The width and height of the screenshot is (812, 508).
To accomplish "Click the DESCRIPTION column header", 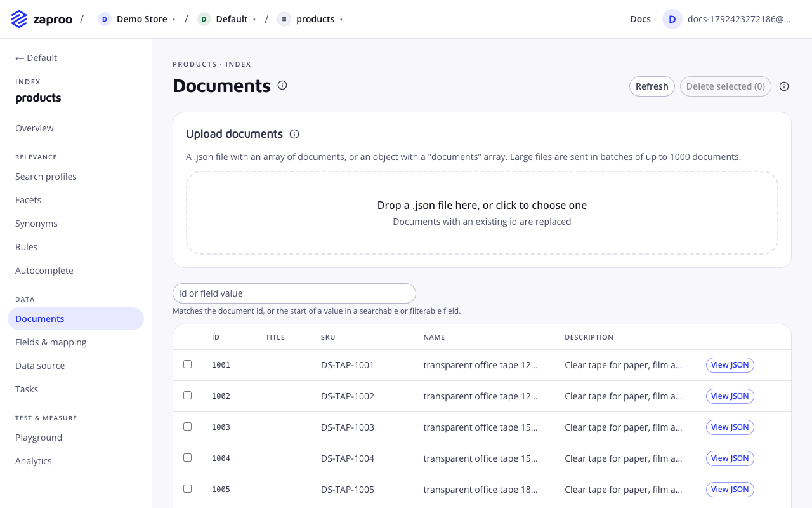I will click(x=589, y=337).
